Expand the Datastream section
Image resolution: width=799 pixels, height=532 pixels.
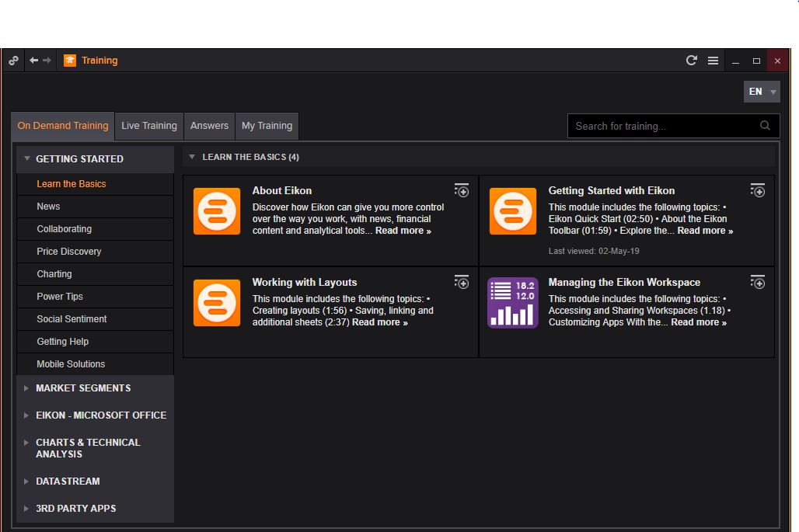[x=68, y=482]
